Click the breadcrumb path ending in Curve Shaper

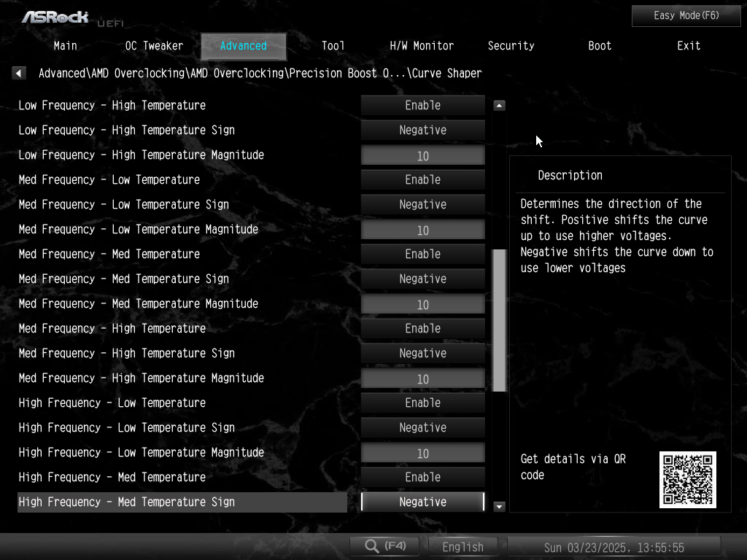(x=260, y=74)
